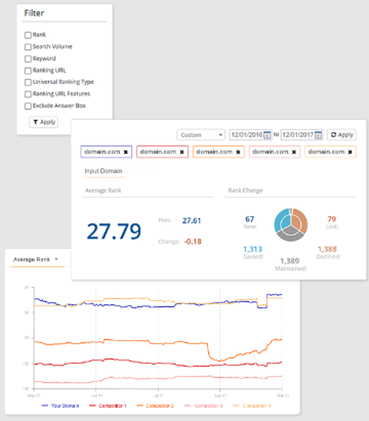
Task: Open the Custom date range dropdown
Action: (x=201, y=135)
